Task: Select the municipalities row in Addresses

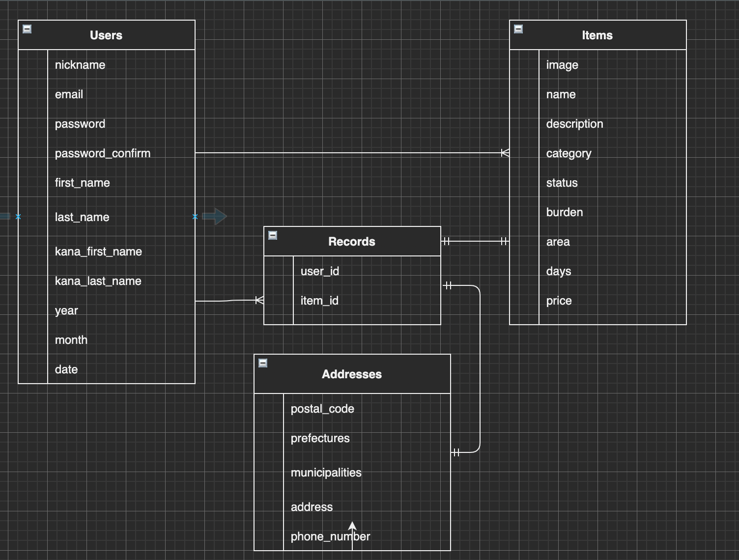Action: [352, 472]
